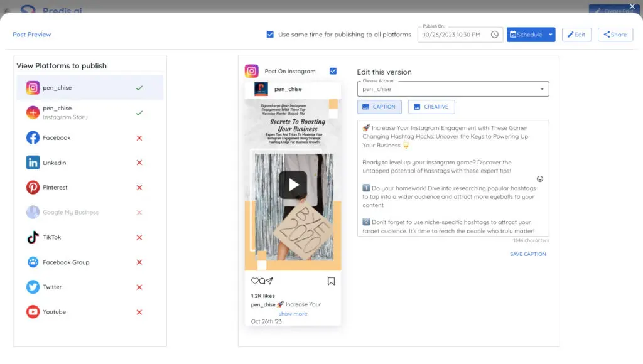Click the Google My Business icon
The height and width of the screenshot is (364, 643).
33,212
